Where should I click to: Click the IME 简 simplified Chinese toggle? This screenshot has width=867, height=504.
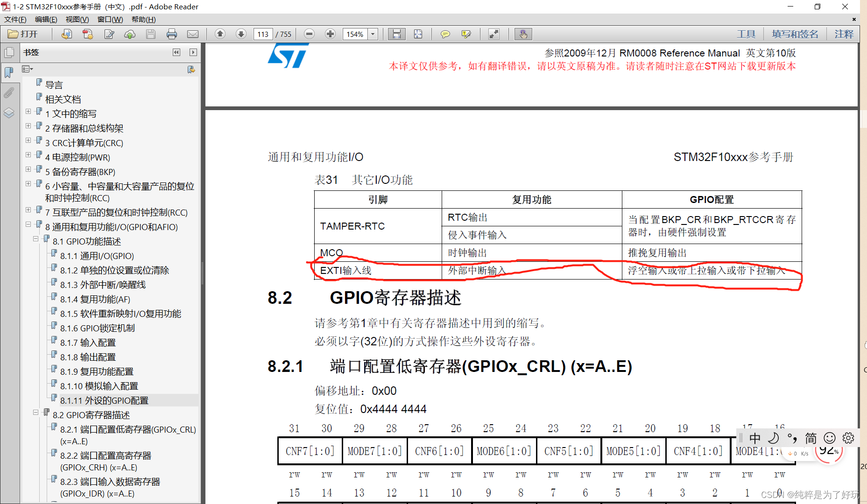(x=811, y=438)
